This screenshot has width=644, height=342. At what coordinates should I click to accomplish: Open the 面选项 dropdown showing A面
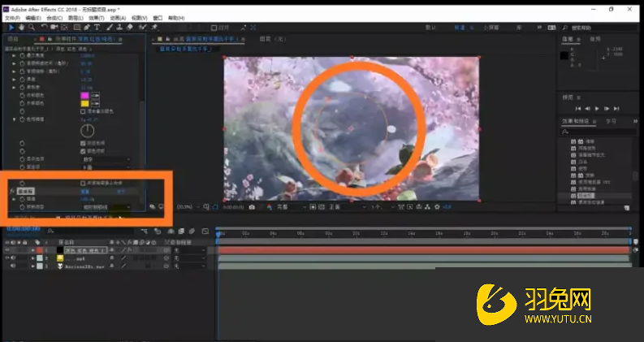106,167
